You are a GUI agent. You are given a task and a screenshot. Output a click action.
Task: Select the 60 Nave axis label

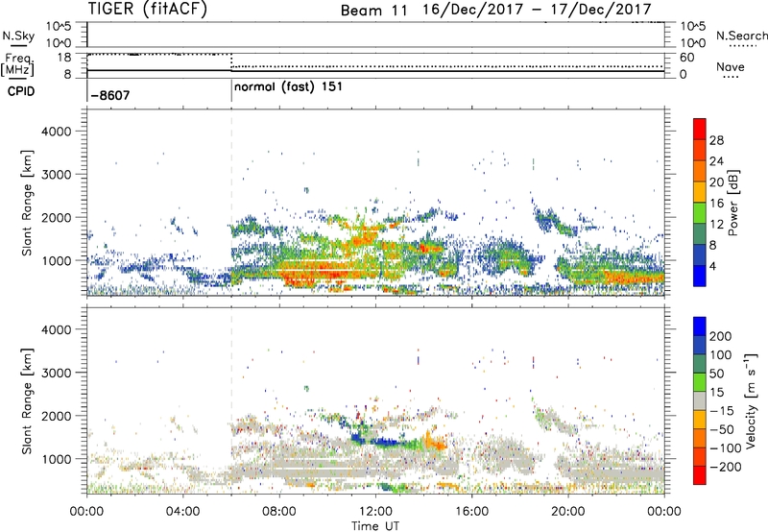pyautogui.click(x=686, y=58)
